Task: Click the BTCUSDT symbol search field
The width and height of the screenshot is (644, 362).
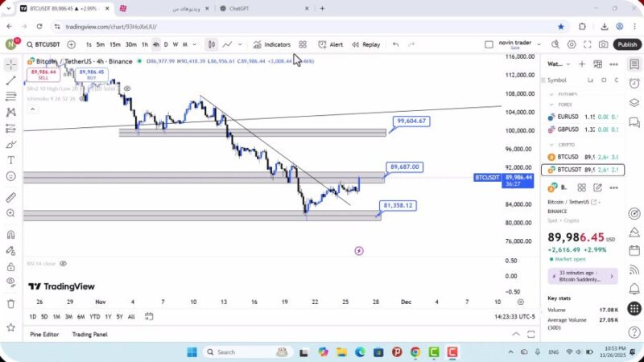Action: click(x=45, y=45)
